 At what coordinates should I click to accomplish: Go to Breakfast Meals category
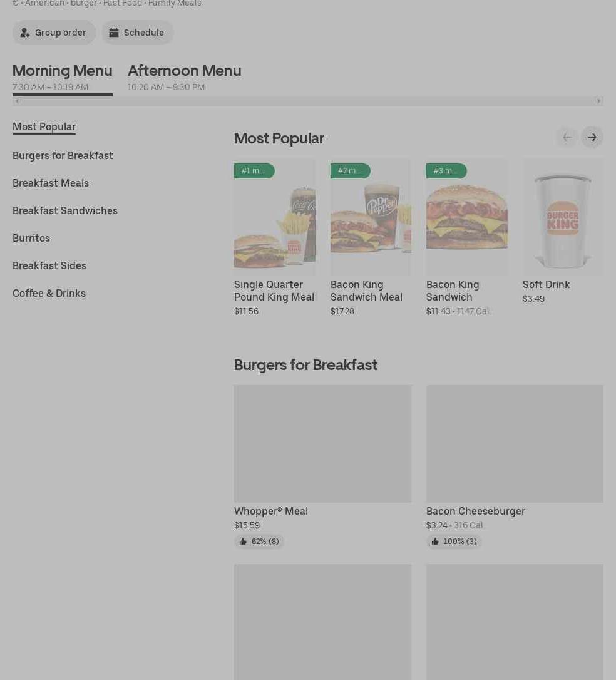point(51,183)
